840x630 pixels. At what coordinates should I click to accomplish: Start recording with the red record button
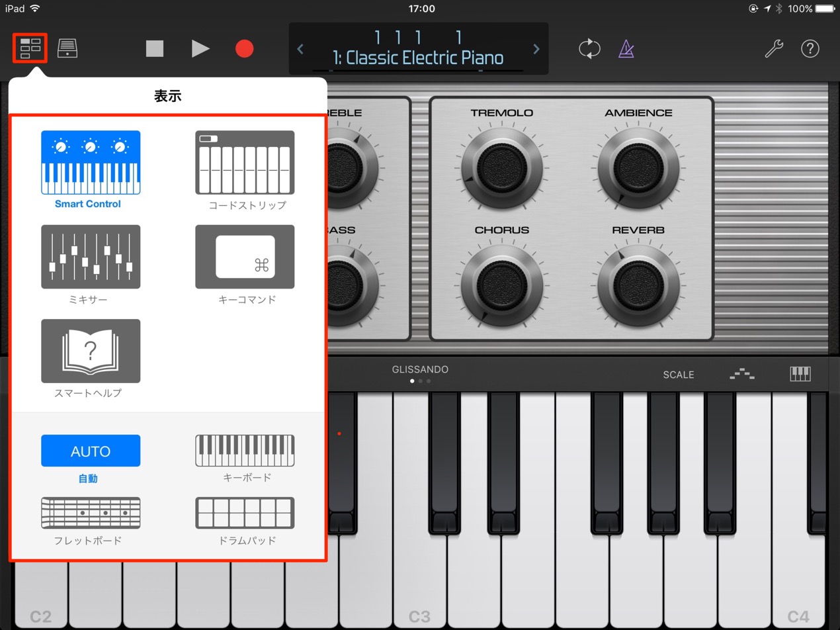point(245,48)
